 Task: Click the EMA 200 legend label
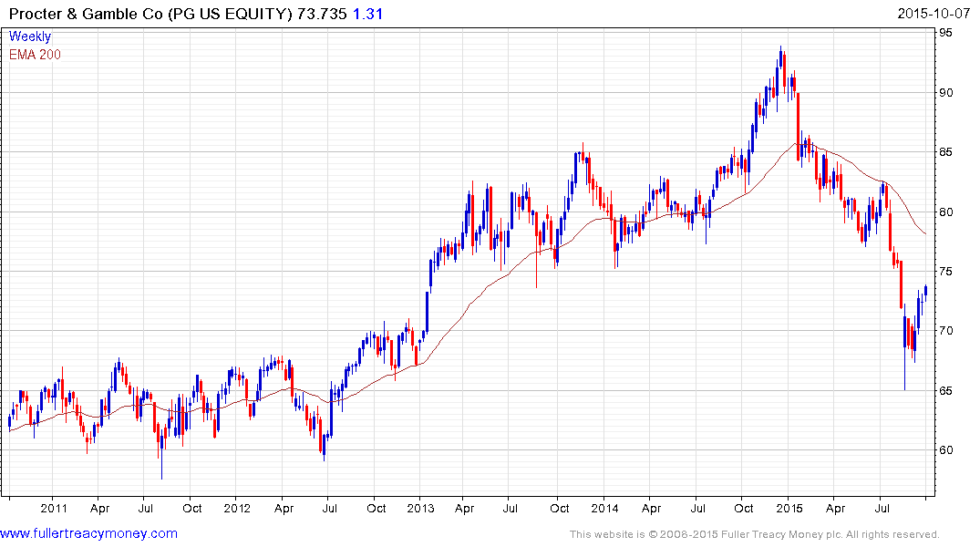point(35,55)
